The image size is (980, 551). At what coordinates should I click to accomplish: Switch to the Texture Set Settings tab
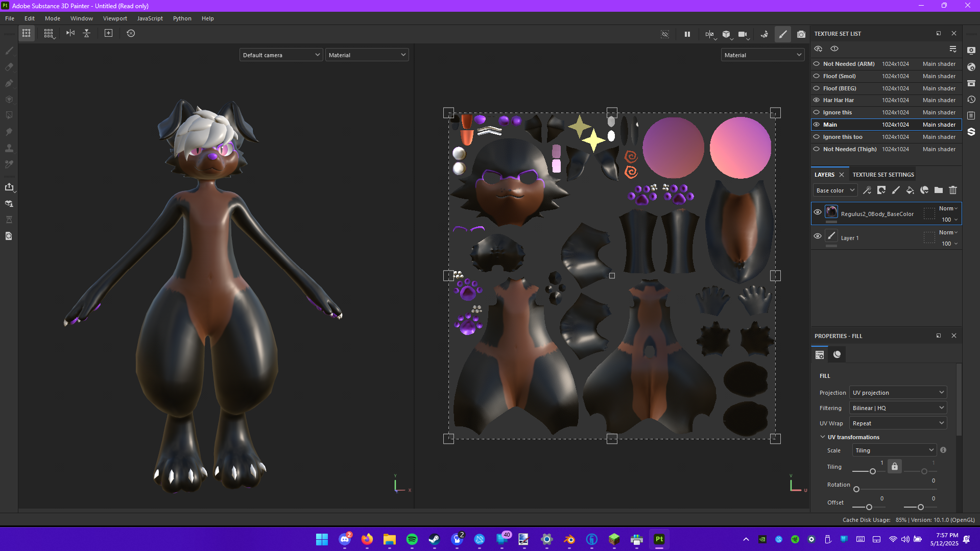pyautogui.click(x=883, y=175)
